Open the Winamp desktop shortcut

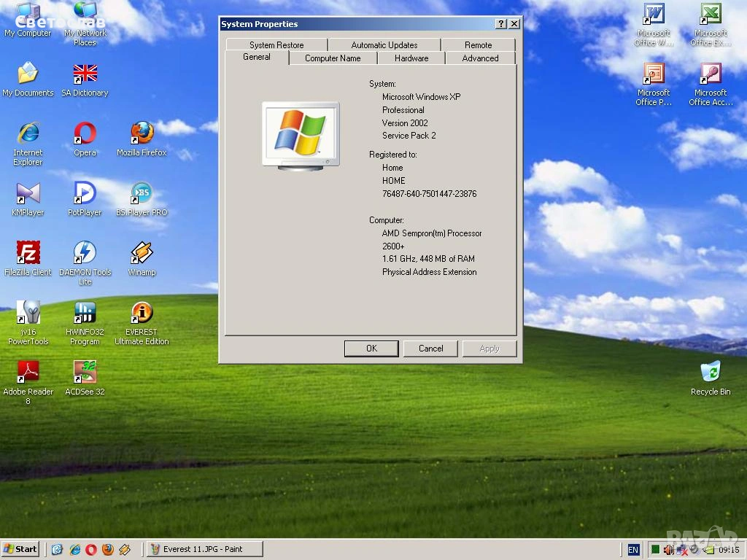[x=142, y=253]
